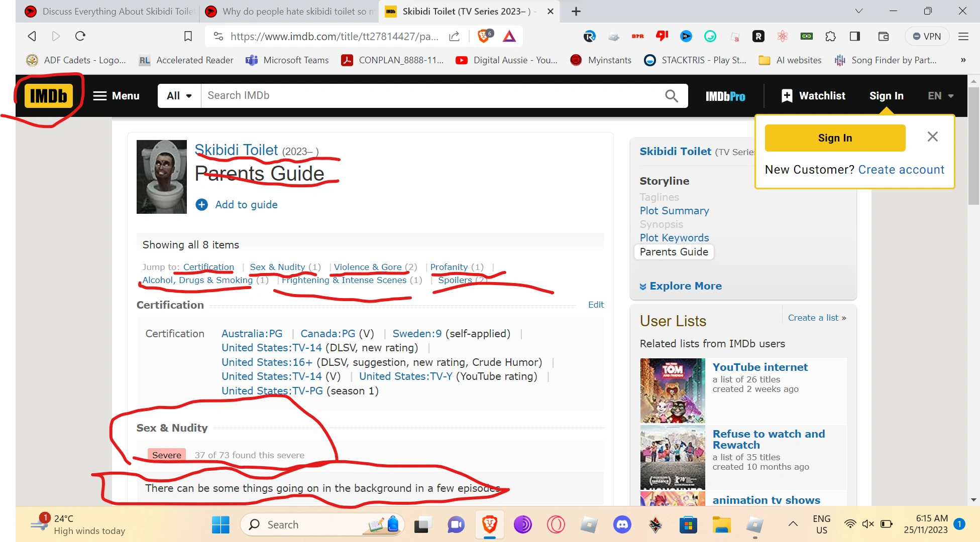Close the Sign In popup
980x542 pixels.
tap(932, 137)
